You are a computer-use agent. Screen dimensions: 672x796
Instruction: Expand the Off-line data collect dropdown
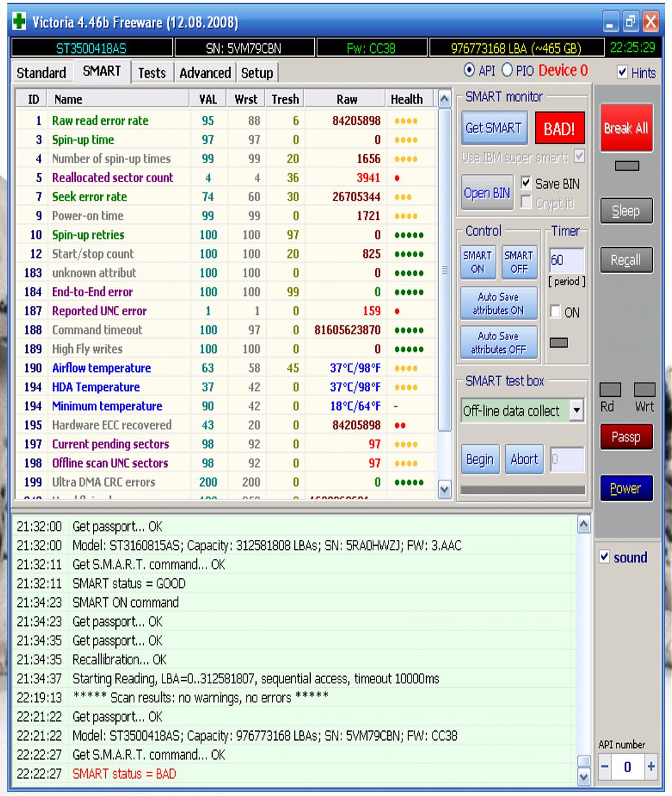(576, 411)
